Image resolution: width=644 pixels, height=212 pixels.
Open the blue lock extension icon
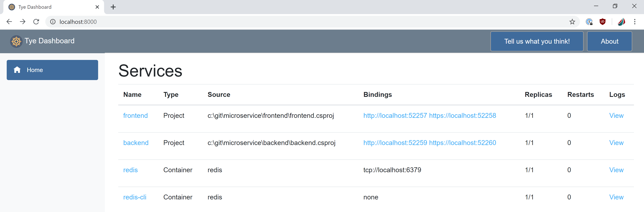(589, 22)
